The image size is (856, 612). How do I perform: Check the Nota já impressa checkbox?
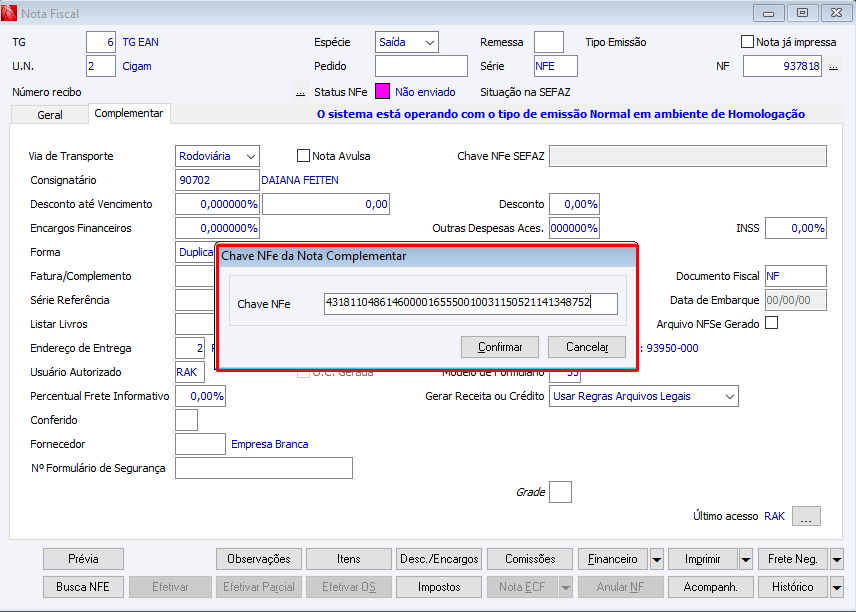coord(747,41)
